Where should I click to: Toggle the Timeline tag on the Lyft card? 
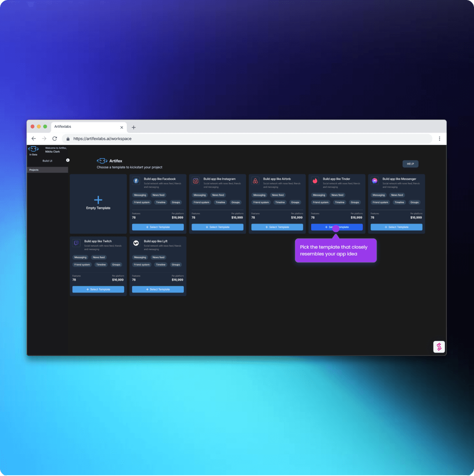(x=161, y=264)
